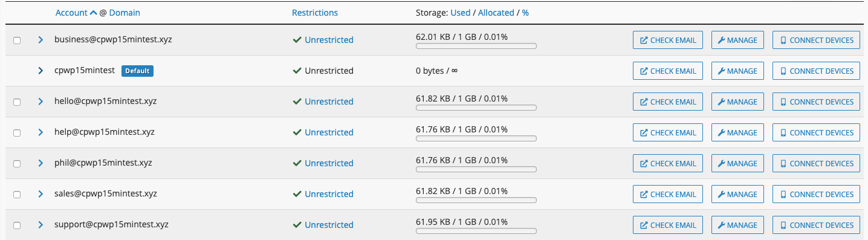Sort by the Restrictions column header

[315, 13]
